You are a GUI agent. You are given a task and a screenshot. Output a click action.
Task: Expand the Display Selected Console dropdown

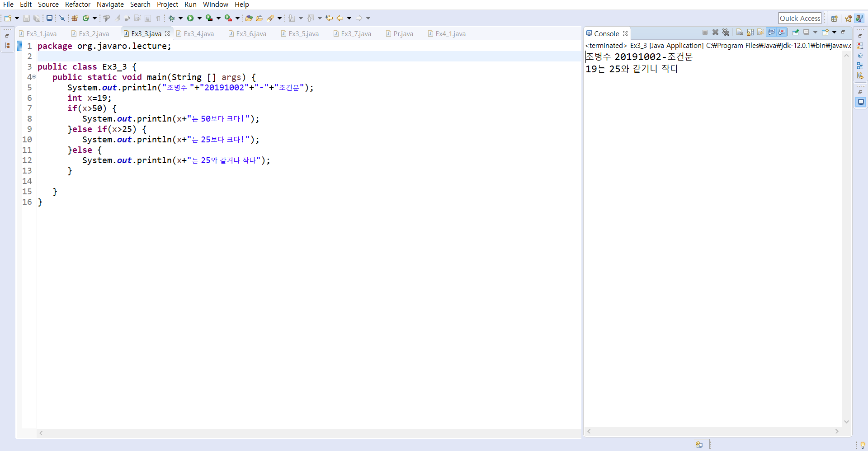pos(815,32)
